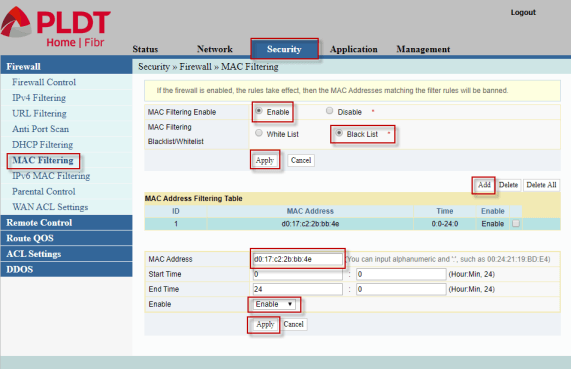Expand the Remote Control sidebar section
The height and width of the screenshot is (369, 571).
click(66, 223)
